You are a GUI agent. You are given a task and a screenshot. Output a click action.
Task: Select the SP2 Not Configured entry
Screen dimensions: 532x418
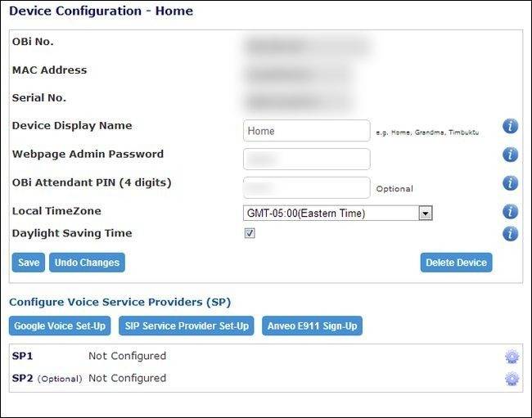(x=127, y=378)
